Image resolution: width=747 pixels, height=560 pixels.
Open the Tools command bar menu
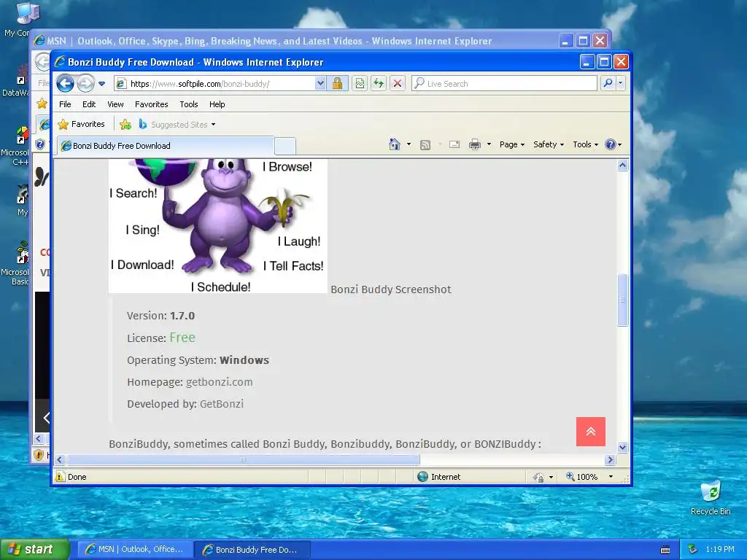(585, 144)
